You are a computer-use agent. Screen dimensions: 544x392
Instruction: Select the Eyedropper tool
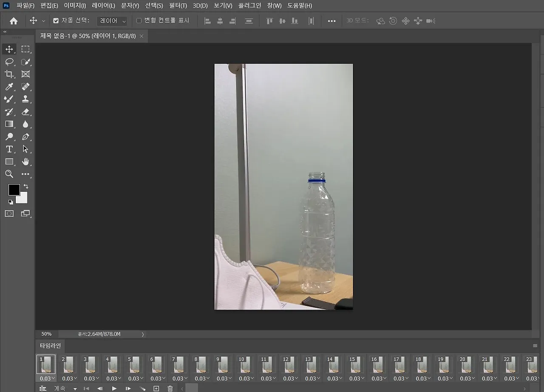tap(9, 87)
